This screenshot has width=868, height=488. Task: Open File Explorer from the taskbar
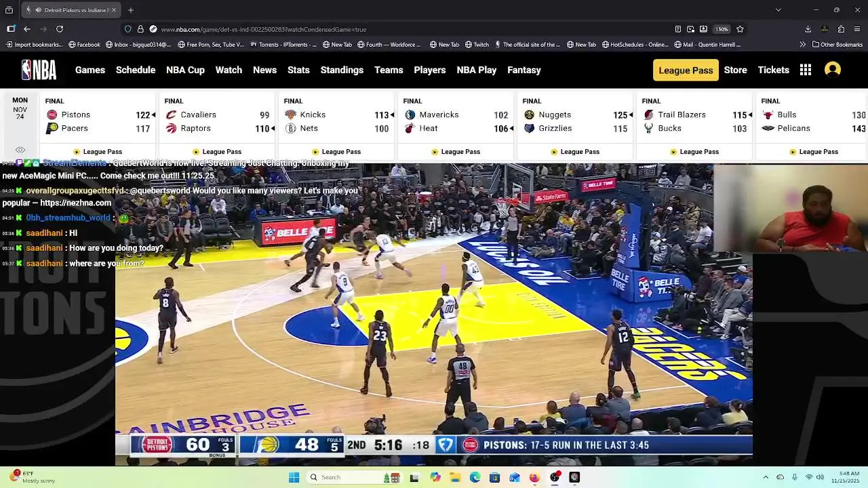coord(455,477)
